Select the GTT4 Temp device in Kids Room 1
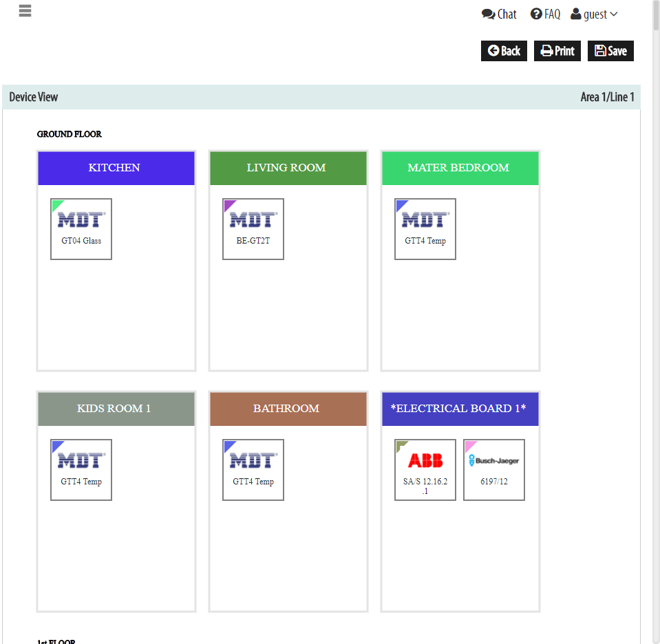 (81, 470)
